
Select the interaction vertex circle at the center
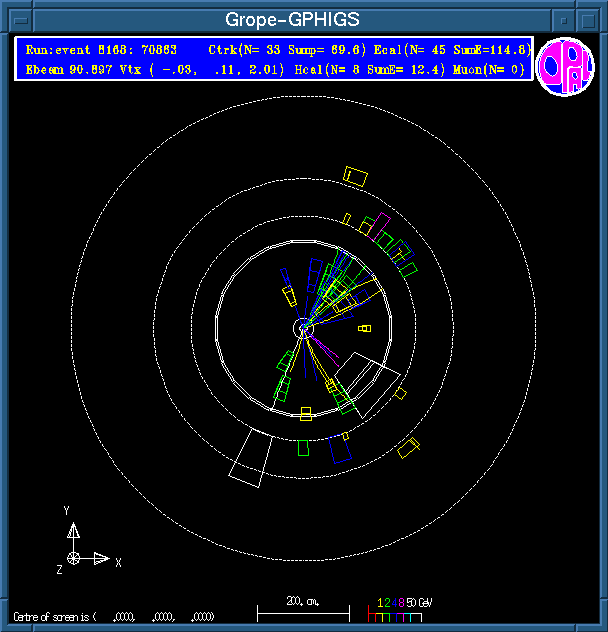point(304,328)
